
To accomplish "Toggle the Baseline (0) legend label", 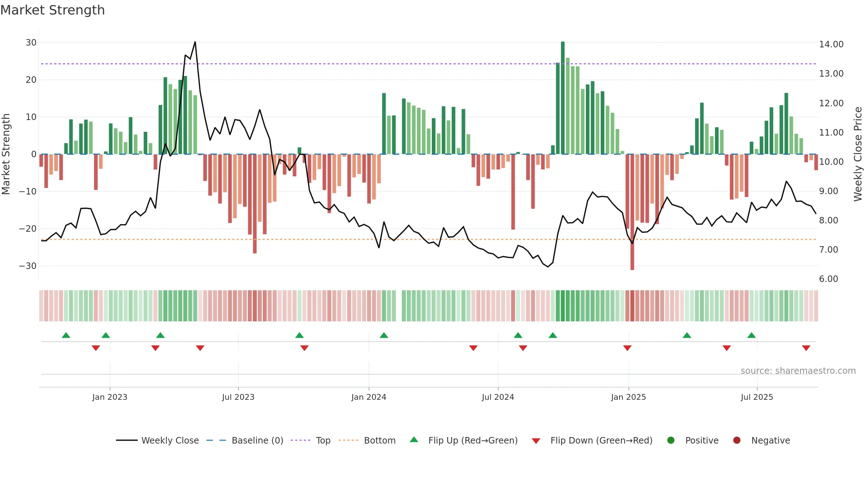I will (258, 440).
